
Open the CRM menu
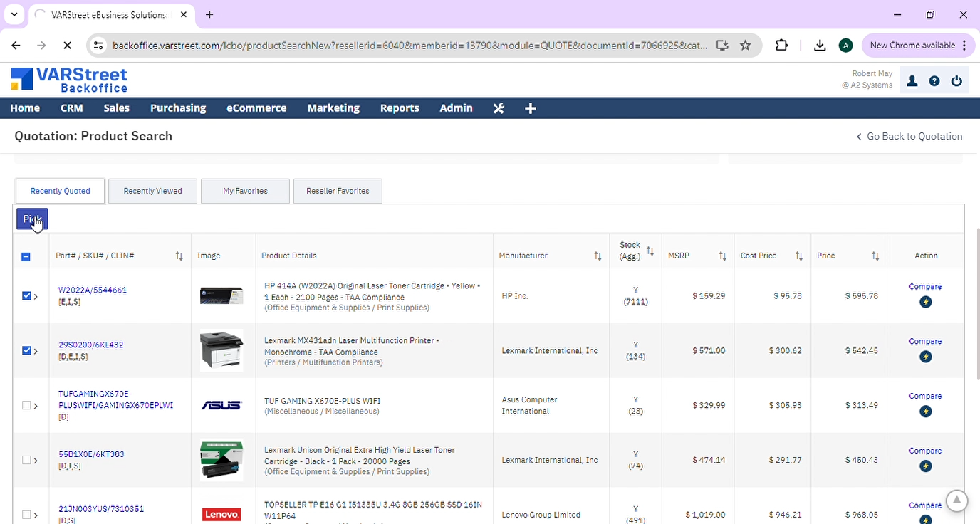click(72, 108)
